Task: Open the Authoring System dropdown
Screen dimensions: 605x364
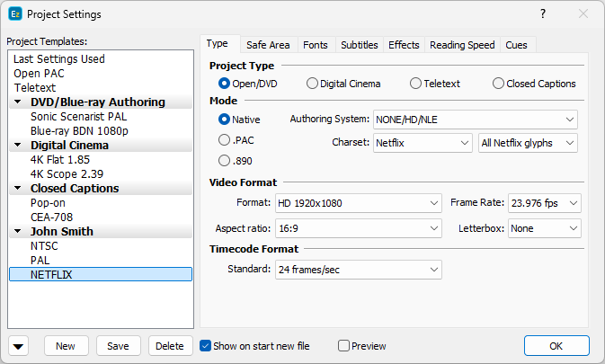Action: [x=475, y=119]
